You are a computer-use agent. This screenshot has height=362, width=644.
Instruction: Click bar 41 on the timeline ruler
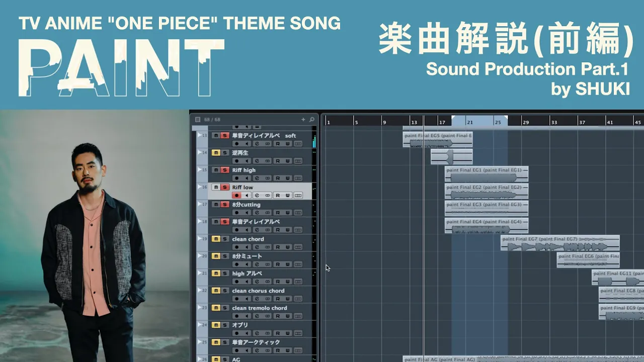click(x=610, y=122)
